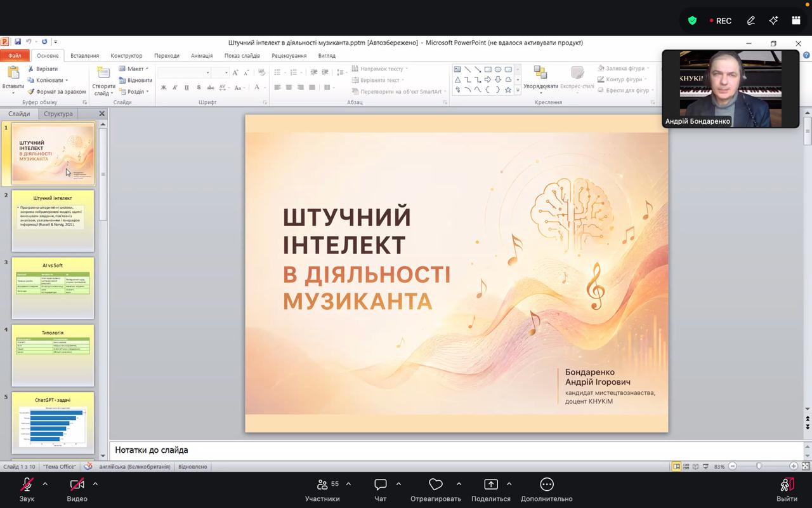
Task: Open the Заливка фігури dropdown
Action: point(625,69)
